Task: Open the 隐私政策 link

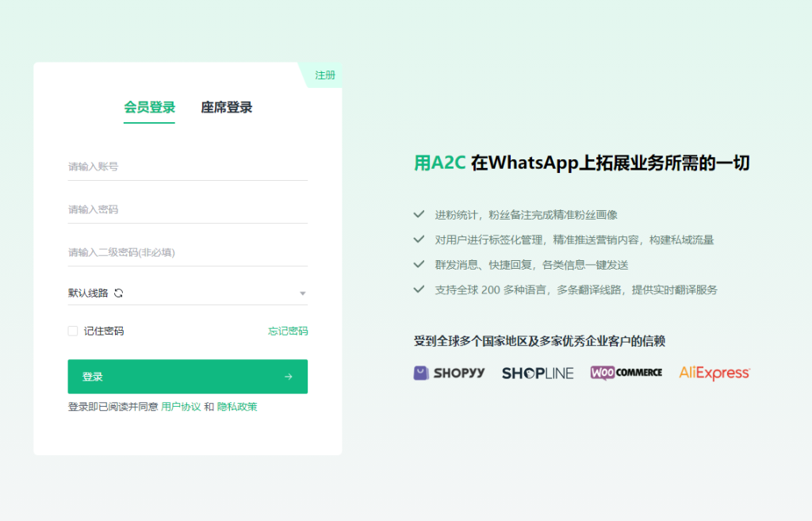Action: tap(237, 407)
